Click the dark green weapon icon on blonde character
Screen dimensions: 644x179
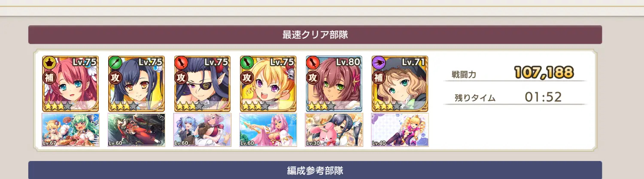click(246, 63)
